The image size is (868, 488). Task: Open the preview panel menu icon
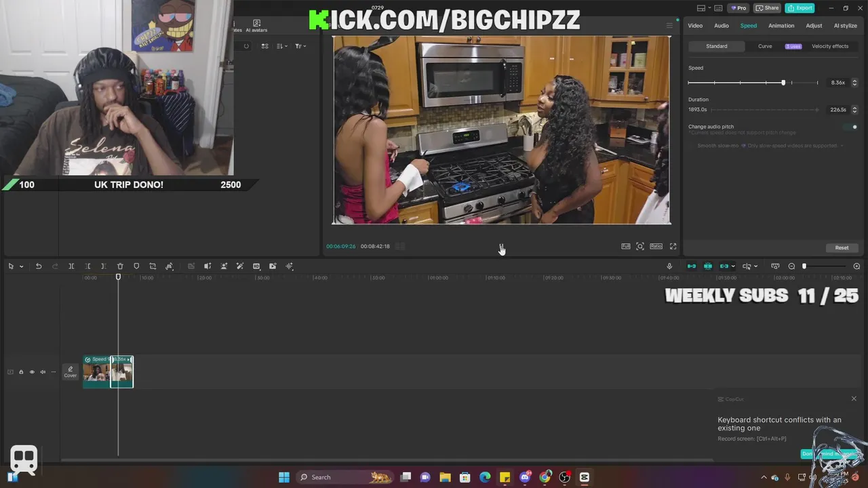[x=669, y=26]
